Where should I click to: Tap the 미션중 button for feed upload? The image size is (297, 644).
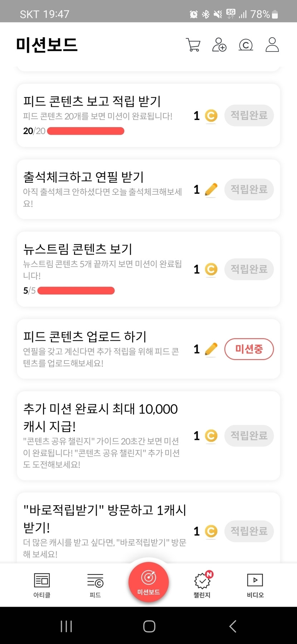pos(249,349)
